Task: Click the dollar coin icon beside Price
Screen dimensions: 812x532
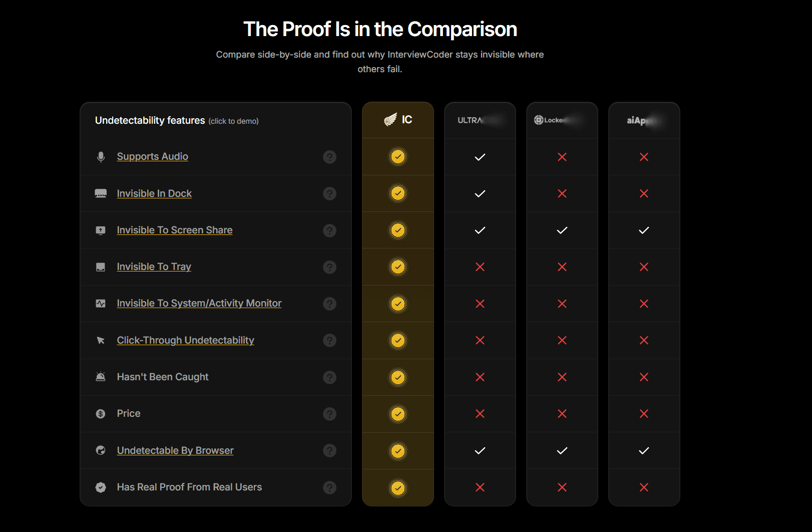Action: click(x=101, y=414)
